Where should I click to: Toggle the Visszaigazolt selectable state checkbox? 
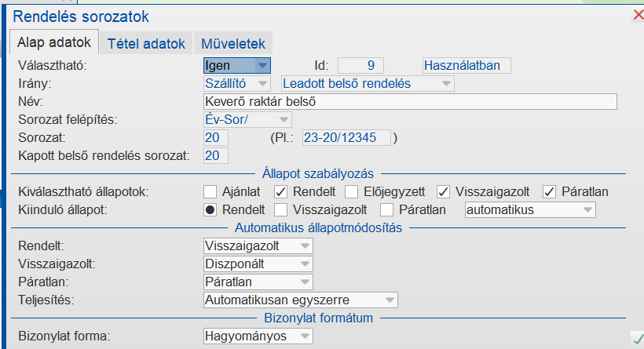(x=444, y=191)
